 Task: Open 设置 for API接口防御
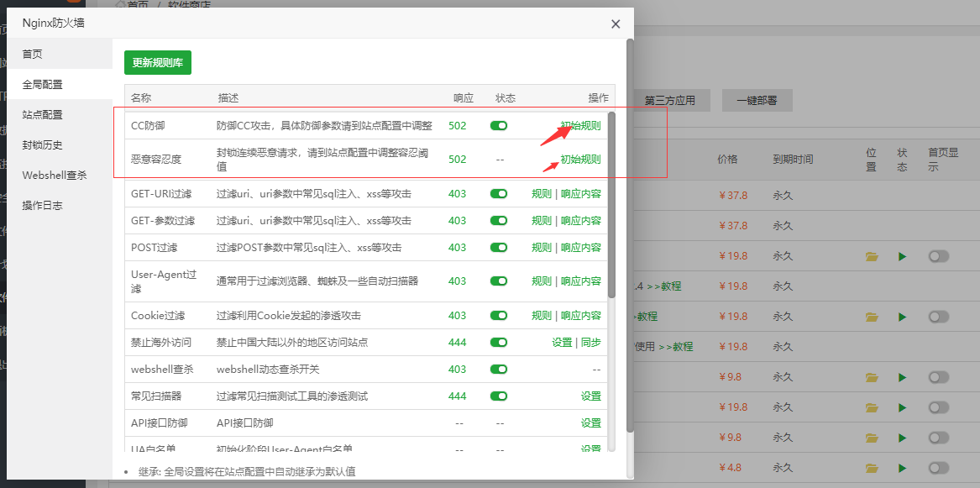point(590,423)
